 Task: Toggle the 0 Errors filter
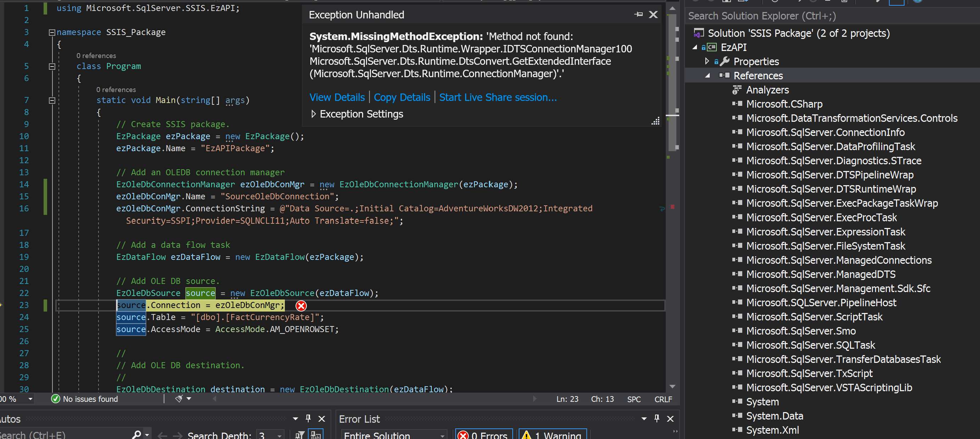[484, 435]
